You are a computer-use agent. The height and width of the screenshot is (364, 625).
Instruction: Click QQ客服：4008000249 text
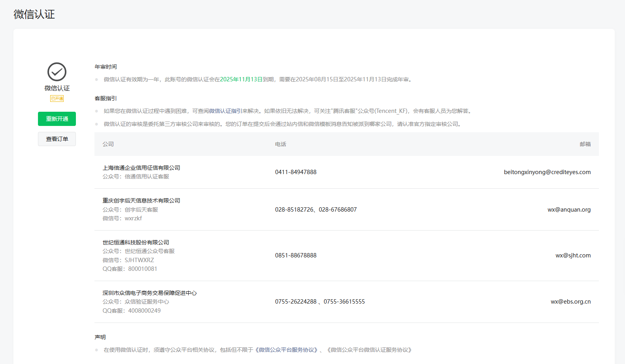tap(132, 311)
